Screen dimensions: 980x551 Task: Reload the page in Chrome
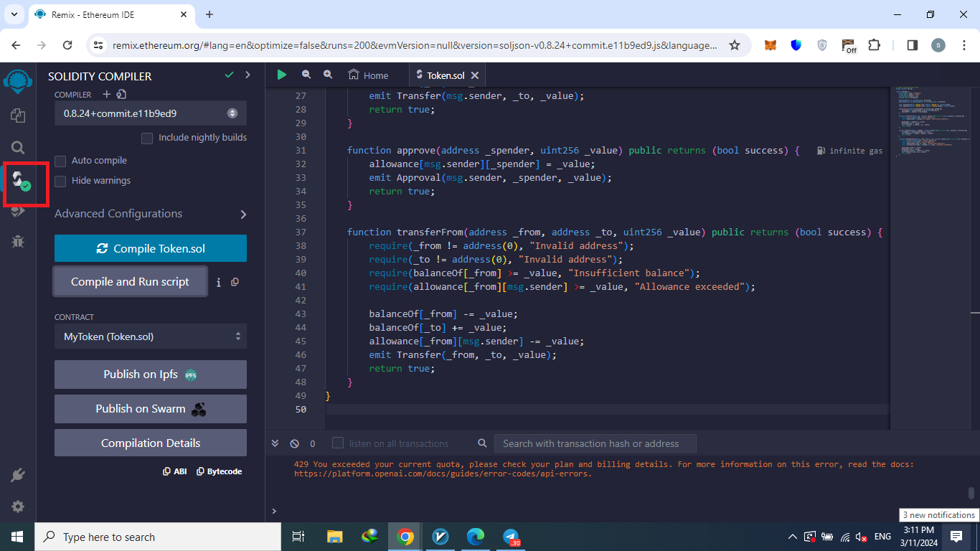(67, 45)
